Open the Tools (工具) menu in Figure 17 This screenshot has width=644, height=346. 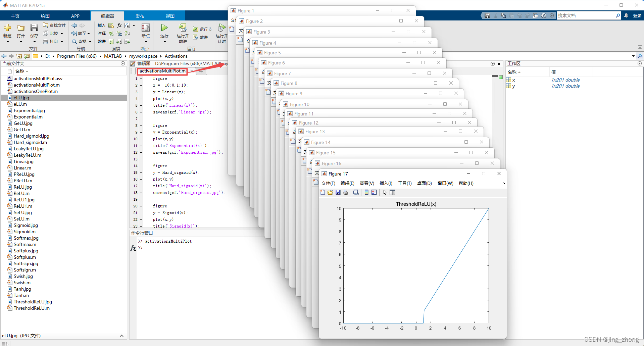tap(405, 183)
